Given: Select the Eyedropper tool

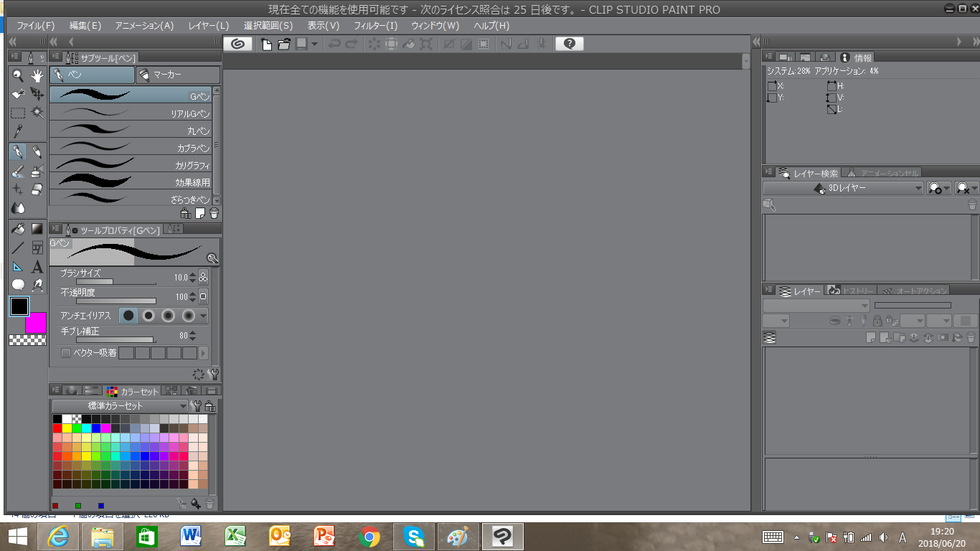Looking at the screenshot, I should tap(18, 131).
